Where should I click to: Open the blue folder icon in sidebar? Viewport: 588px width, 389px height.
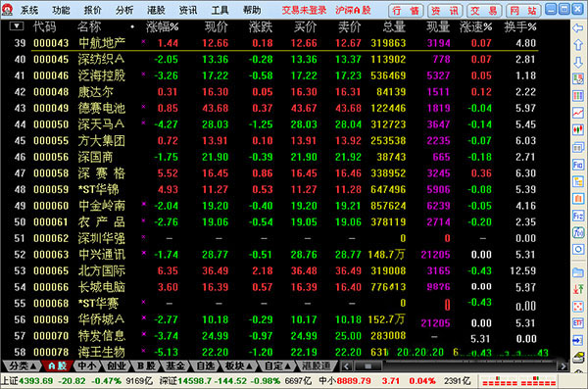pyautogui.click(x=578, y=272)
